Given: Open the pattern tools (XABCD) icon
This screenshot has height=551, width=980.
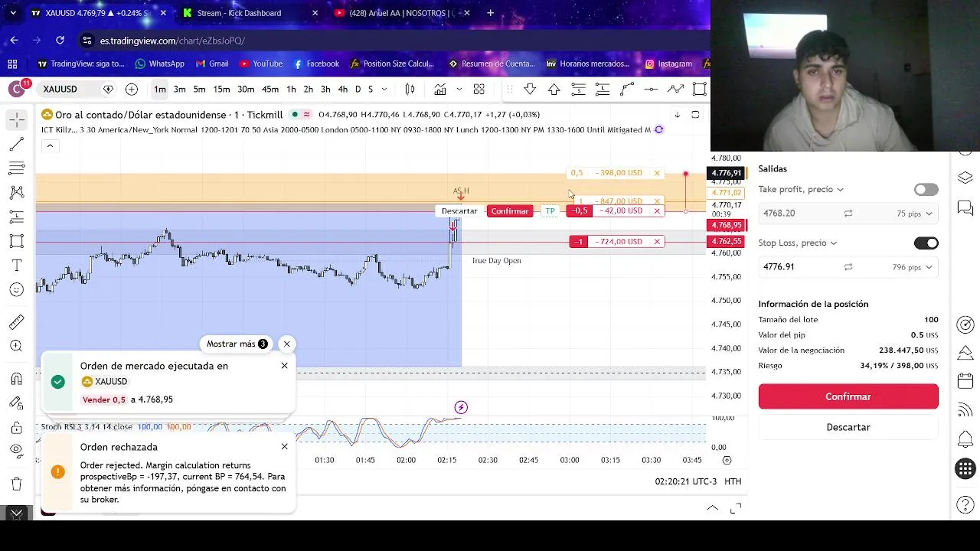Looking at the screenshot, I should tap(16, 192).
